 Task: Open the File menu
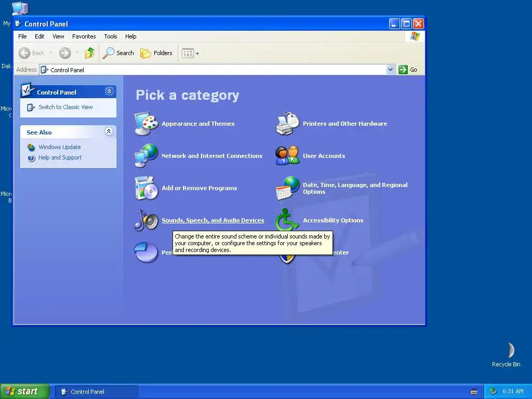click(x=22, y=36)
